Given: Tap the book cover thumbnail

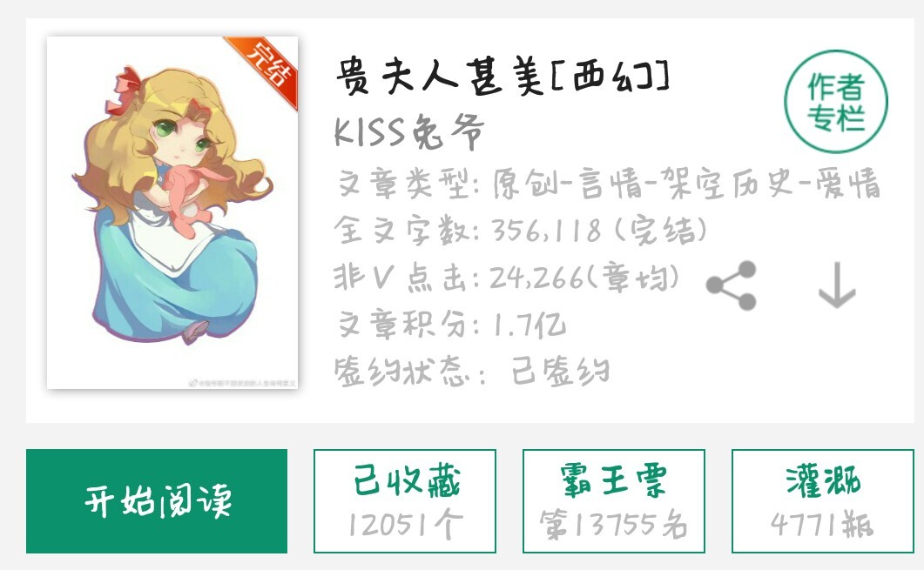Looking at the screenshot, I should 172,212.
